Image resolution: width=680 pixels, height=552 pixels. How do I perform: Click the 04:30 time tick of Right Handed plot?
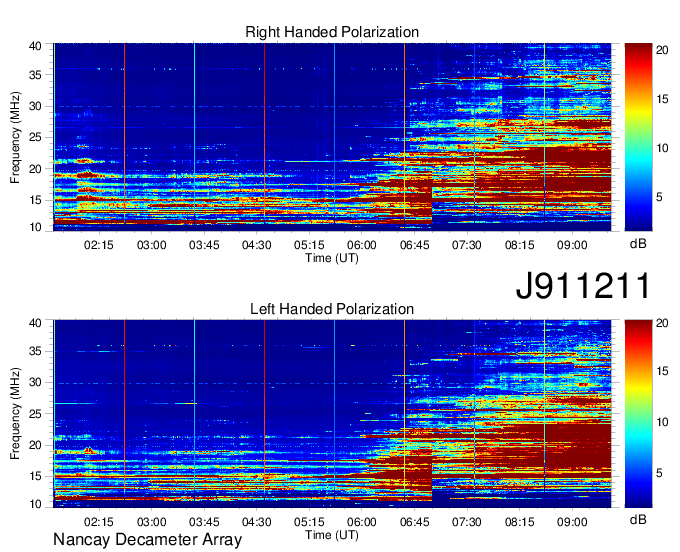pyautogui.click(x=256, y=245)
